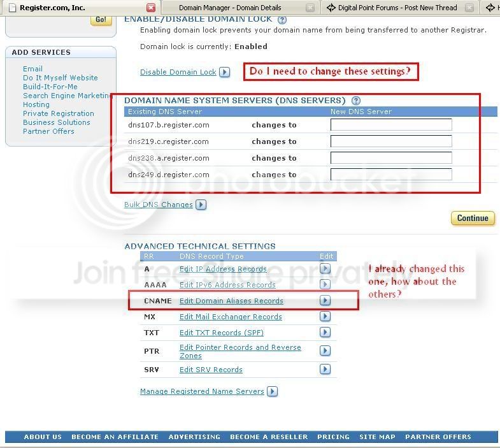This screenshot has width=500, height=448.
Task: Open the Bulk DNS Changes link
Action: 159,205
